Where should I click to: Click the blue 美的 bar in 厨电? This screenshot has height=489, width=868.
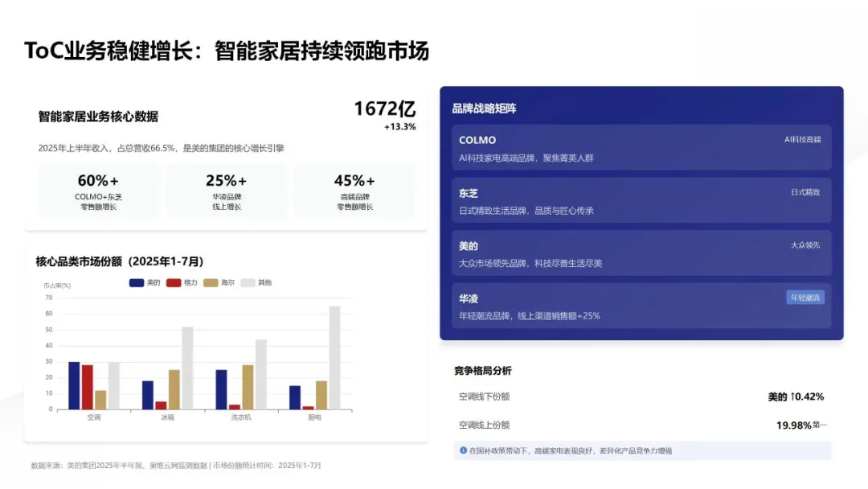[x=295, y=397]
